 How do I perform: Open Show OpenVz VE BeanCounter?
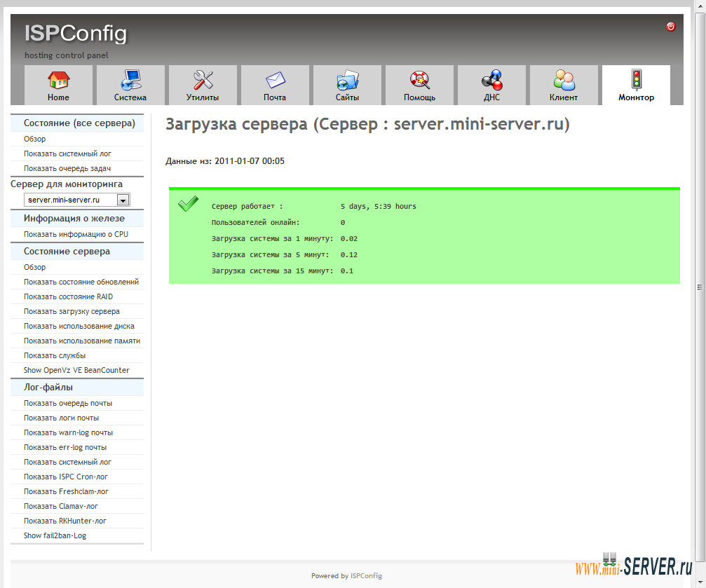[76, 370]
